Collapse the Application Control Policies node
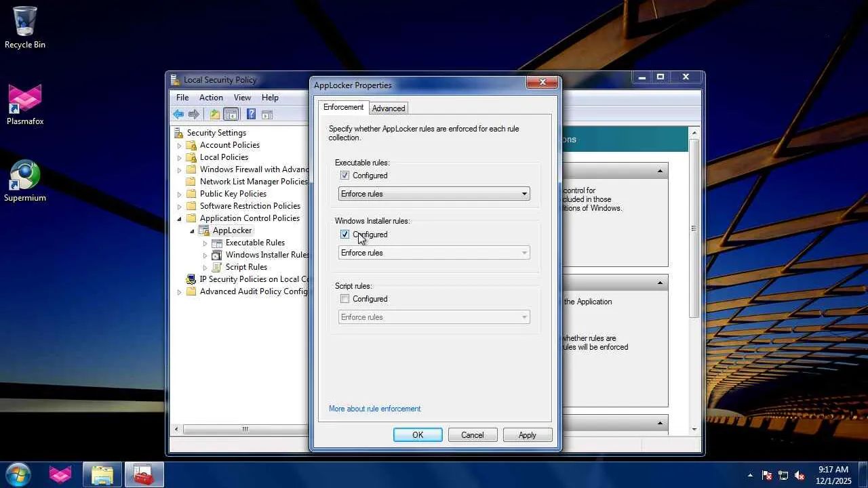 coord(180,219)
